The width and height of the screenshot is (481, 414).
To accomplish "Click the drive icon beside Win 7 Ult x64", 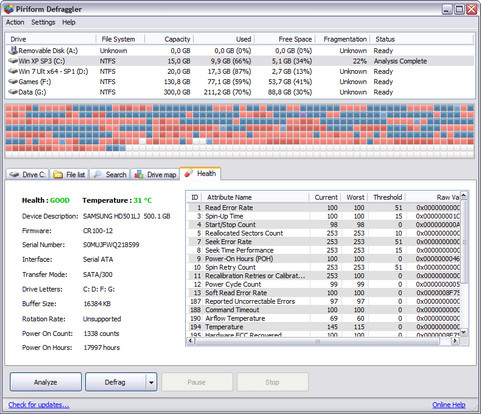I will coord(13,71).
